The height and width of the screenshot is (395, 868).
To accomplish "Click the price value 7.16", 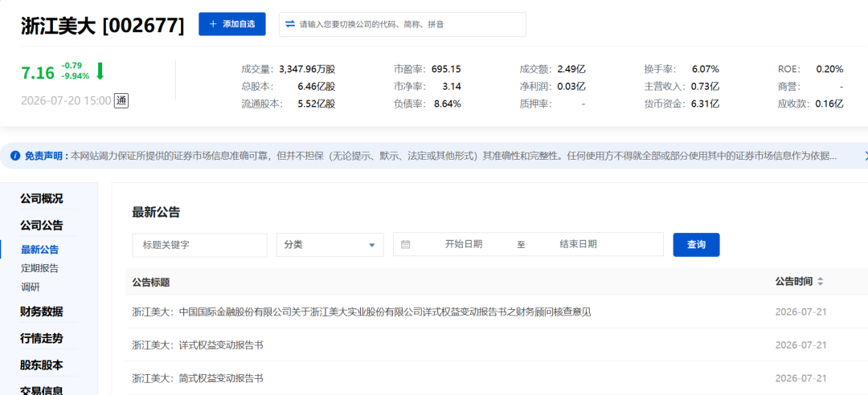I will (x=38, y=73).
